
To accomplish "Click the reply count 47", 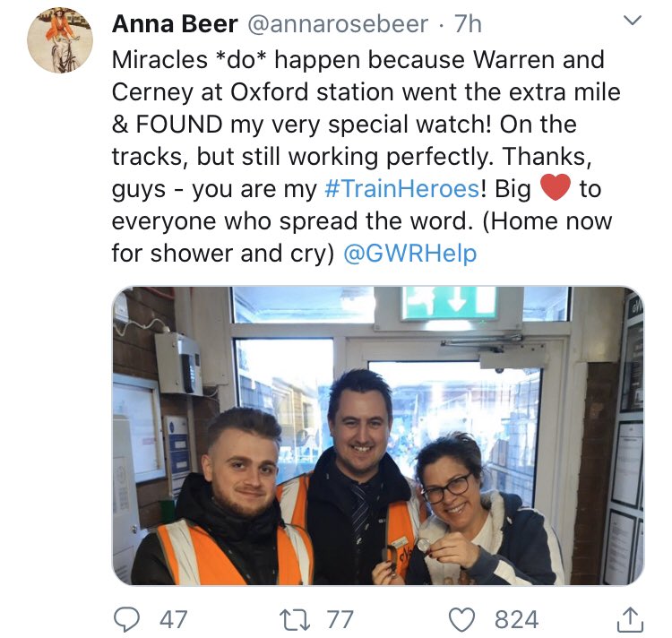I will pos(174,619).
